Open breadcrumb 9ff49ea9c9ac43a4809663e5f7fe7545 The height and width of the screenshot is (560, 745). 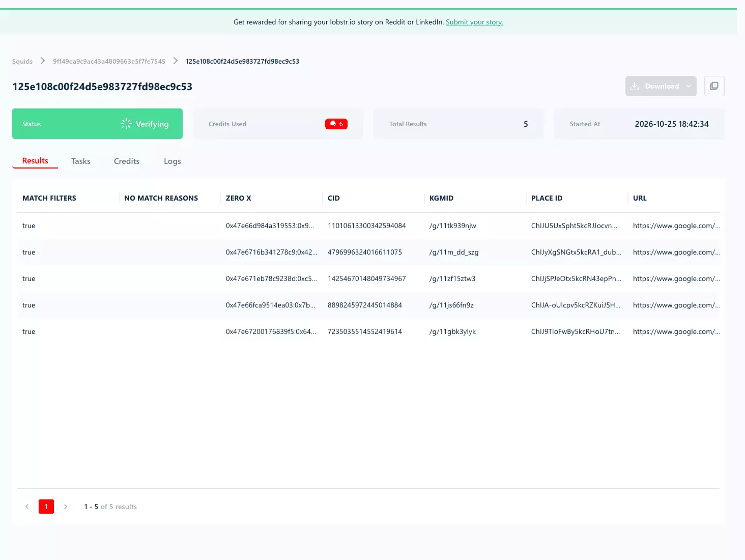pos(109,61)
